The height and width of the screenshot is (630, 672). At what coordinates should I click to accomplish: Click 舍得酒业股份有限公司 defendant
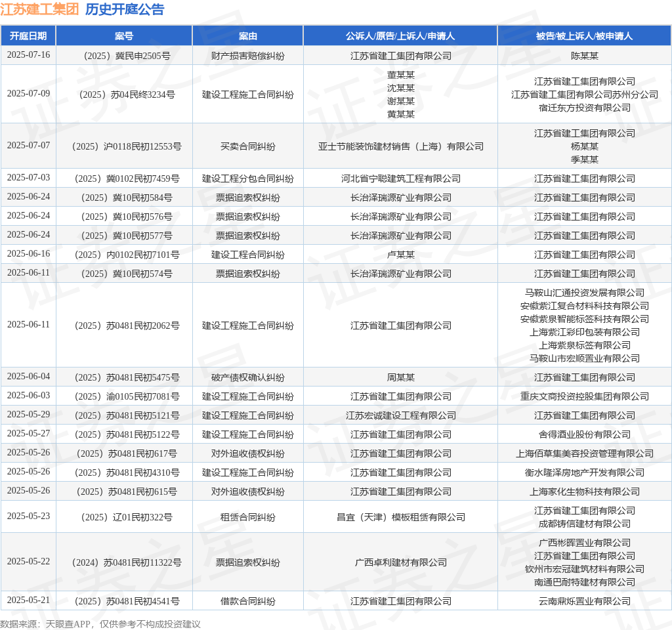pos(585,434)
